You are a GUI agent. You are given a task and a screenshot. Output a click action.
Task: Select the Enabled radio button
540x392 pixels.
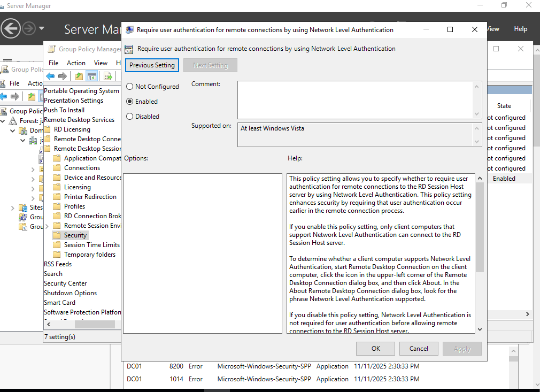pos(129,101)
